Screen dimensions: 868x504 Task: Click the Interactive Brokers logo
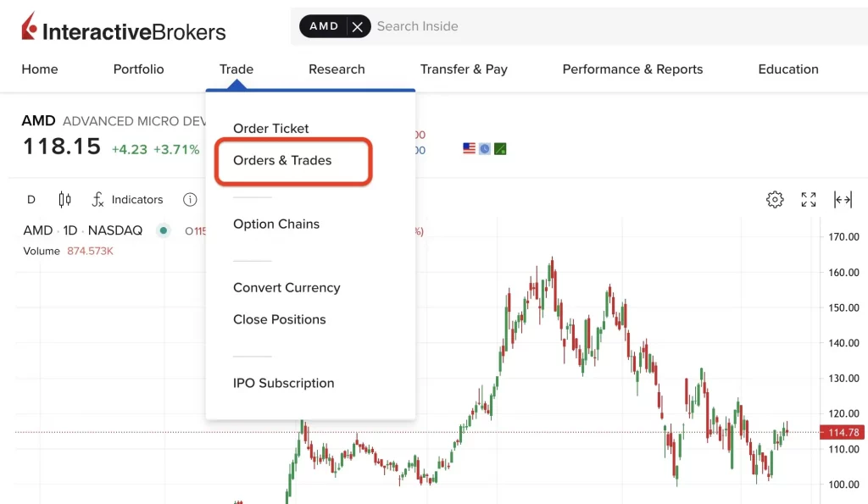(124, 30)
